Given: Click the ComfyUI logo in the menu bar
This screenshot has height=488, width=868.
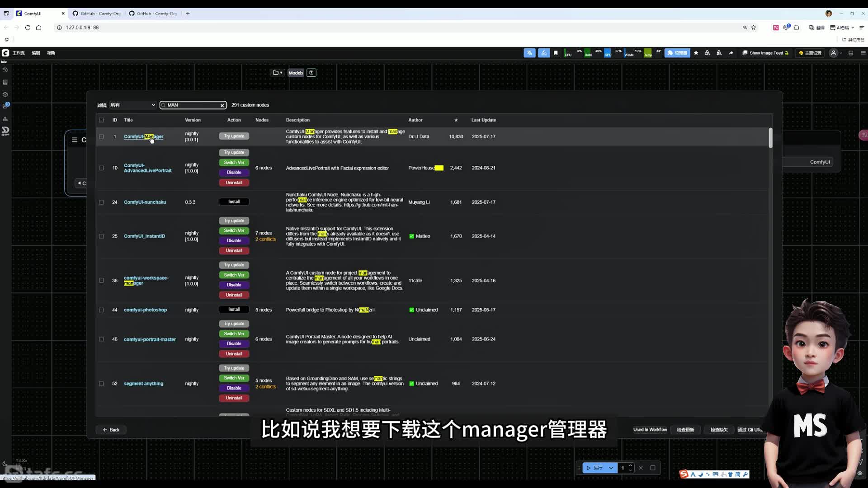Looking at the screenshot, I should (x=5, y=53).
